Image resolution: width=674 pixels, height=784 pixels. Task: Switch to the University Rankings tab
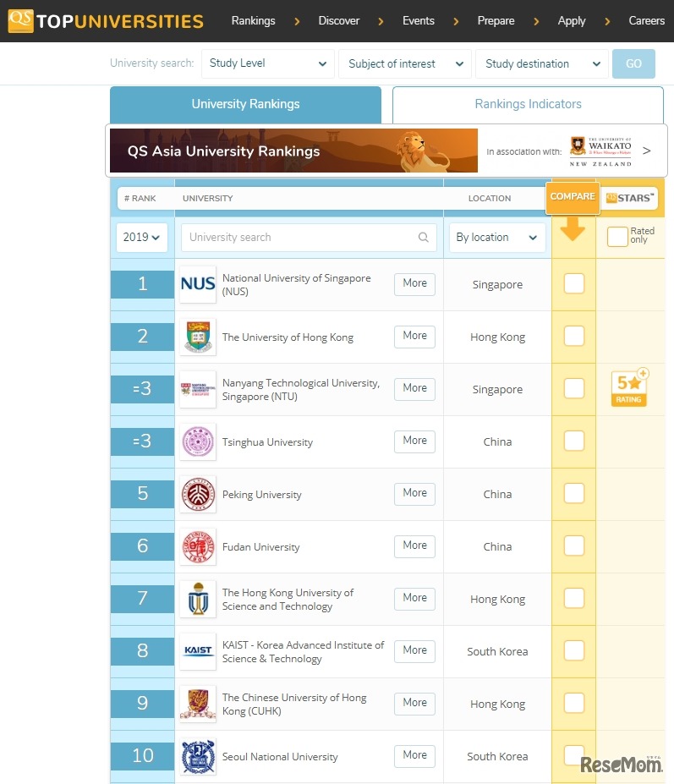245,105
